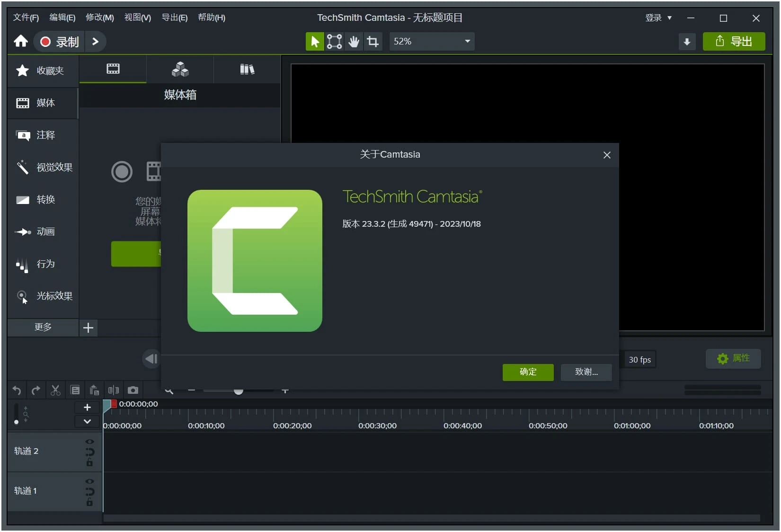781x532 pixels.
Task: Toggle visibility eye for 轨道 2
Action: point(89,442)
